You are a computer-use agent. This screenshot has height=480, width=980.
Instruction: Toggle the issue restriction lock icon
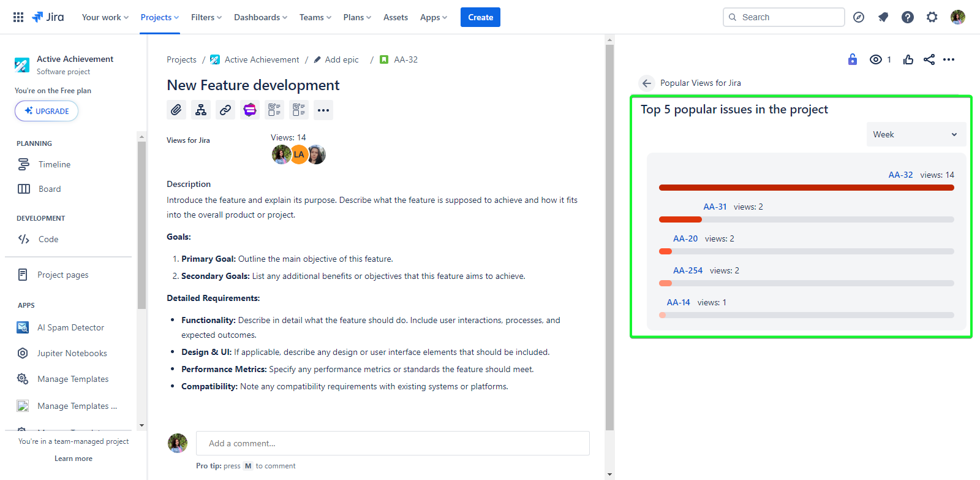point(853,59)
